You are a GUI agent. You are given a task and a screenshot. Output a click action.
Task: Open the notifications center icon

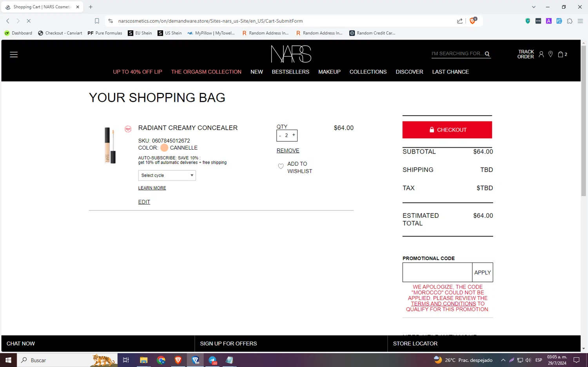click(576, 360)
